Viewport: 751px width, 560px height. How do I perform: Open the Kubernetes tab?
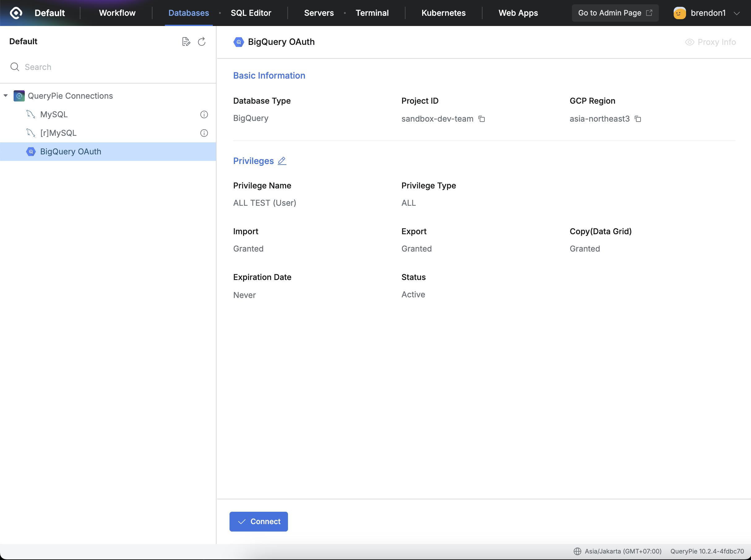[443, 13]
